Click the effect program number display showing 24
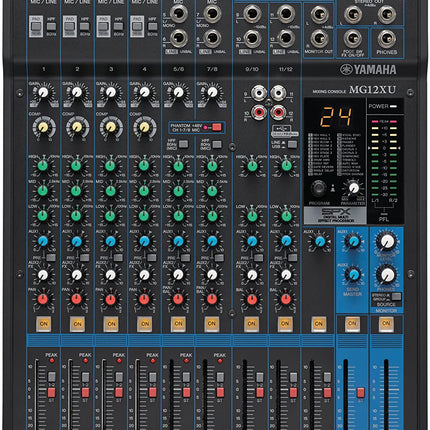Screen dimensions: 430x430 336,117
